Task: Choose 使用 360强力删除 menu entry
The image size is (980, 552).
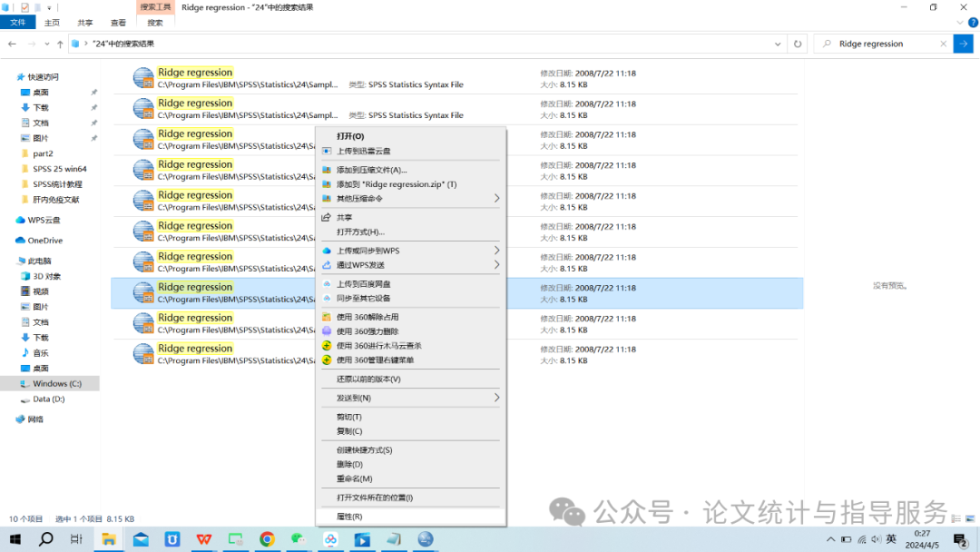Action: [x=411, y=330]
